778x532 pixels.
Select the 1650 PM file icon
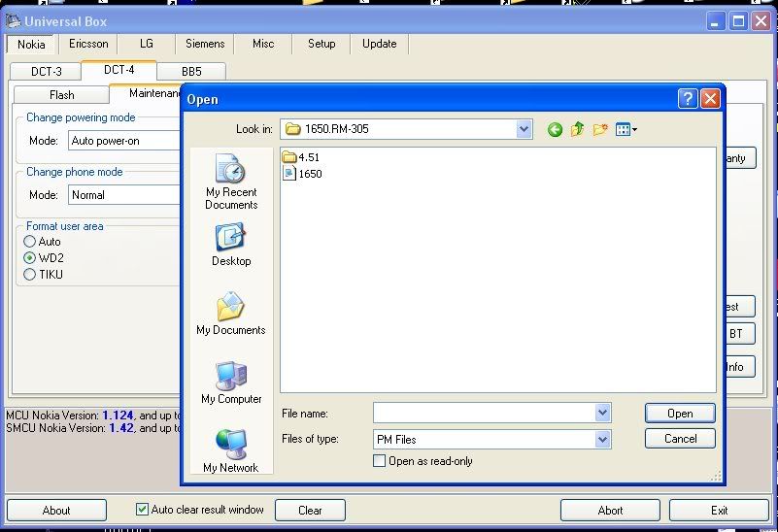point(288,174)
